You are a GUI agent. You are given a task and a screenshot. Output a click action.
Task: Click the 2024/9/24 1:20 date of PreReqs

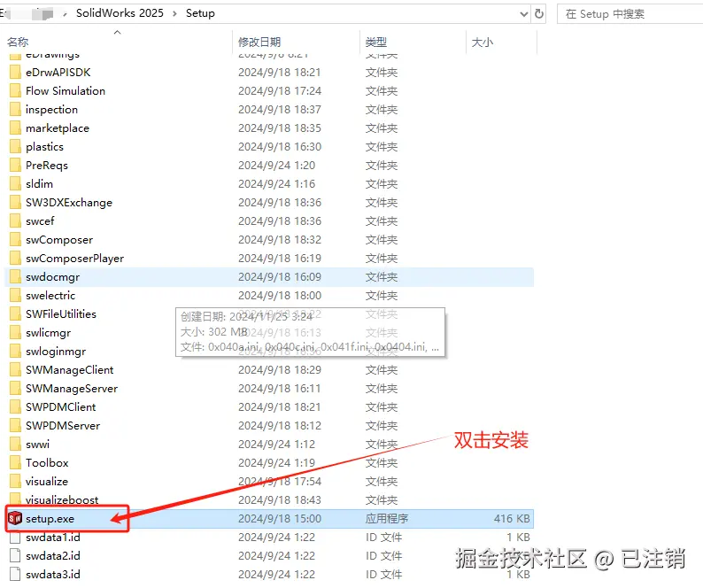(276, 165)
